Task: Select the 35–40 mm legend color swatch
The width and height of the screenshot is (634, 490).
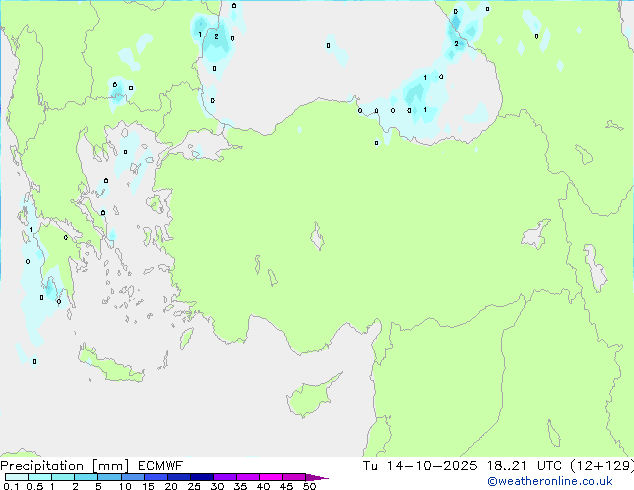Action: [x=248, y=477]
